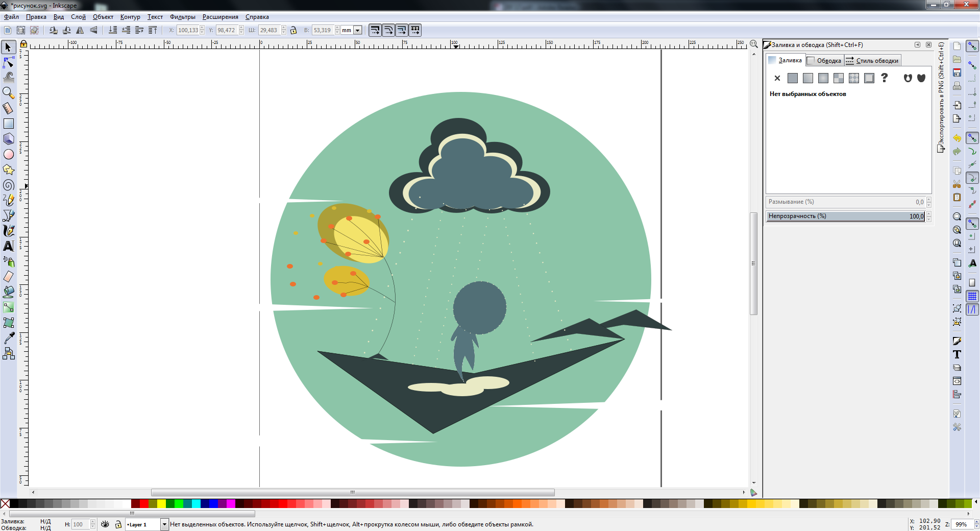
Task: Toggle the current layer lock
Action: [x=118, y=524]
